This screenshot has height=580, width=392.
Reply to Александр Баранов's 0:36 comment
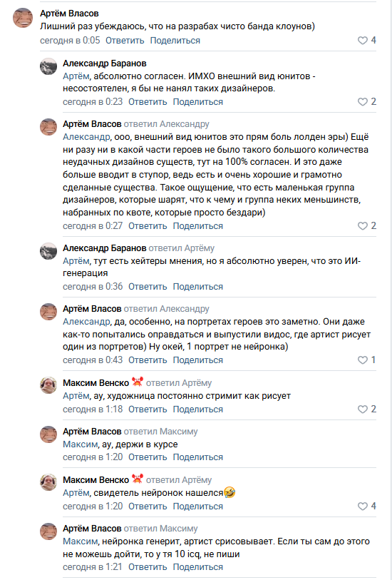pyautogui.click(x=148, y=286)
